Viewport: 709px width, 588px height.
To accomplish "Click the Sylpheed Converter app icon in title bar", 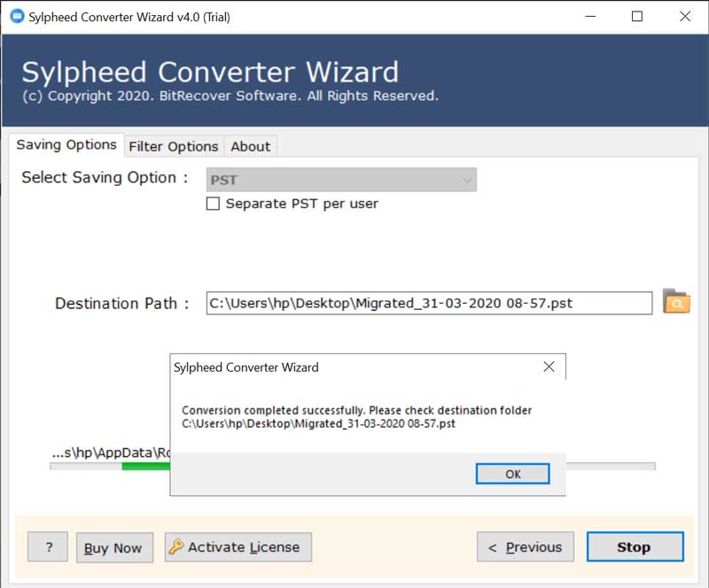I will (x=17, y=16).
